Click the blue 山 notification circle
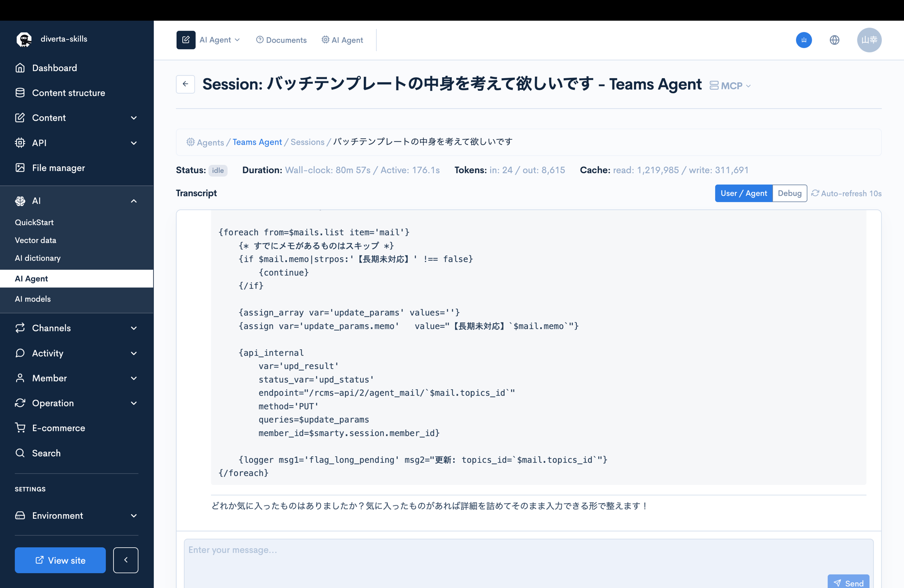Screen dimensions: 904x588 pos(804,40)
